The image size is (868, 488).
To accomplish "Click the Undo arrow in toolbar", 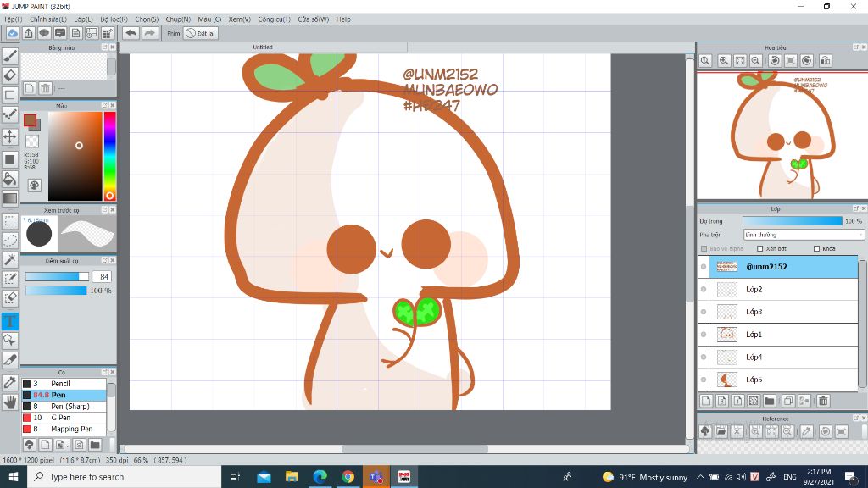I will (x=131, y=33).
